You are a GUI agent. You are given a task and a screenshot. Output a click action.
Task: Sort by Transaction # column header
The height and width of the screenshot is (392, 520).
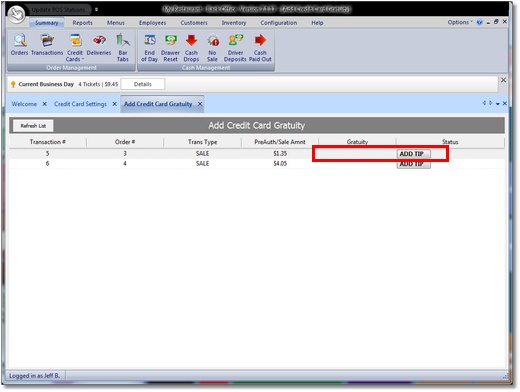click(48, 142)
